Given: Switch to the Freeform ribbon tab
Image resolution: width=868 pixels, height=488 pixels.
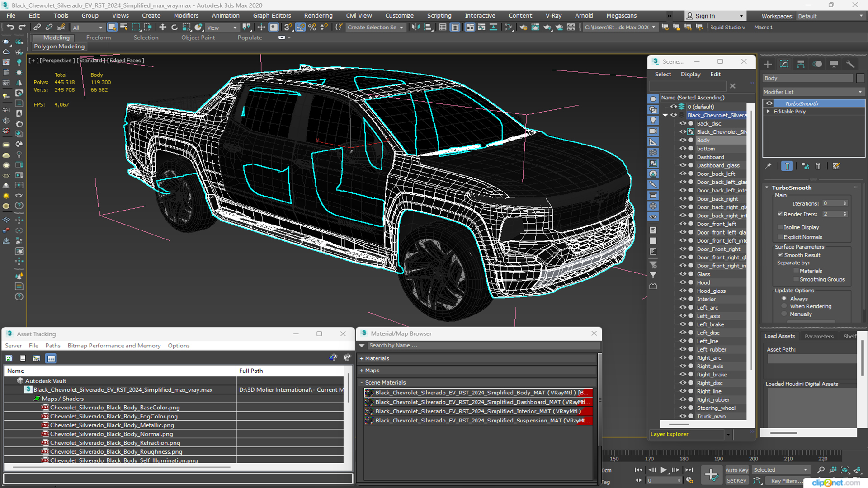Looking at the screenshot, I should pos(99,38).
